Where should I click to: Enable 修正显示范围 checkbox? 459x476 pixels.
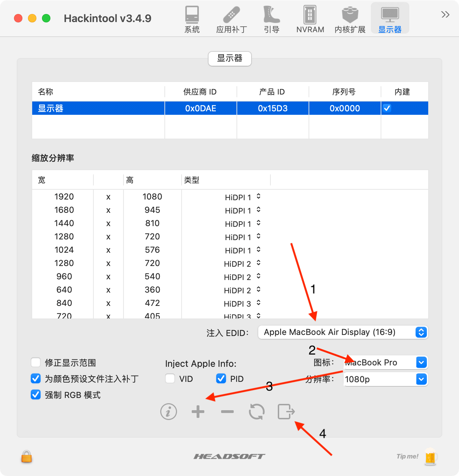pos(36,362)
